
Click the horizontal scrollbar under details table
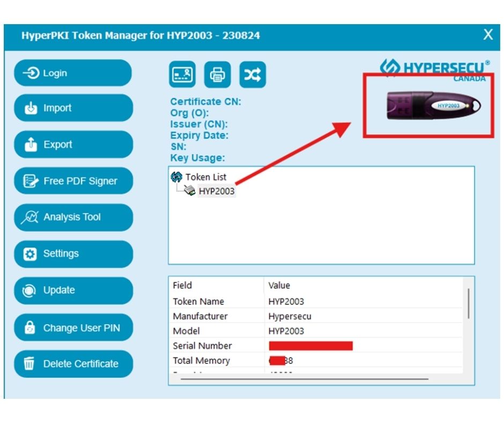pos(305,379)
